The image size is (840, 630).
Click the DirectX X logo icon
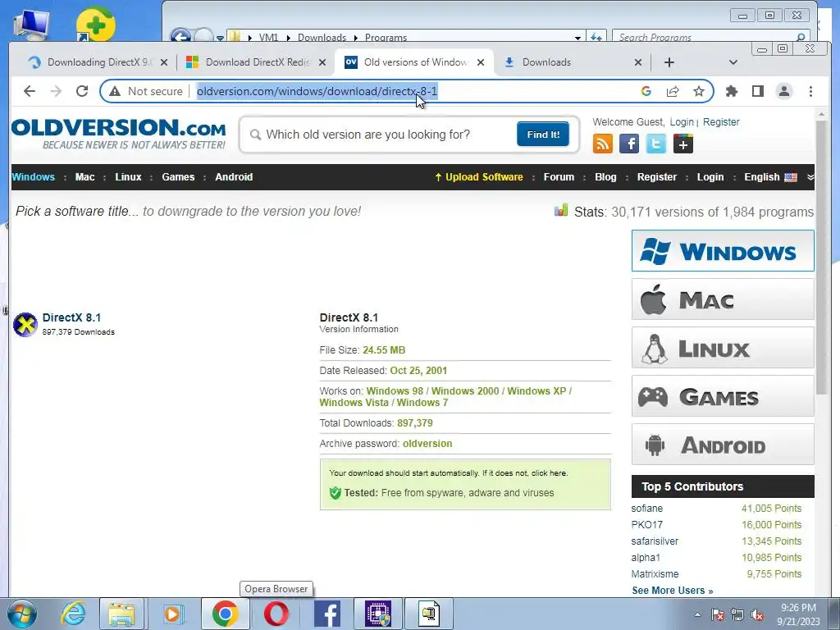click(25, 325)
